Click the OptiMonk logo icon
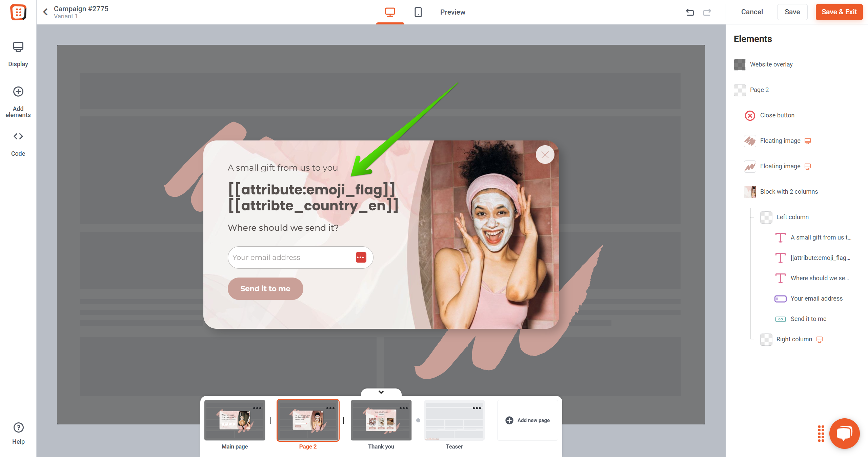 coord(18,12)
